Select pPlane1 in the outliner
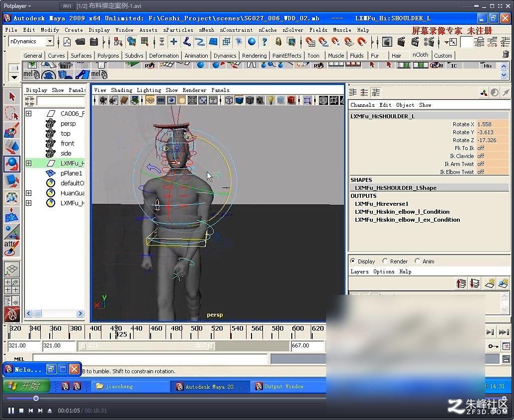 coord(71,173)
